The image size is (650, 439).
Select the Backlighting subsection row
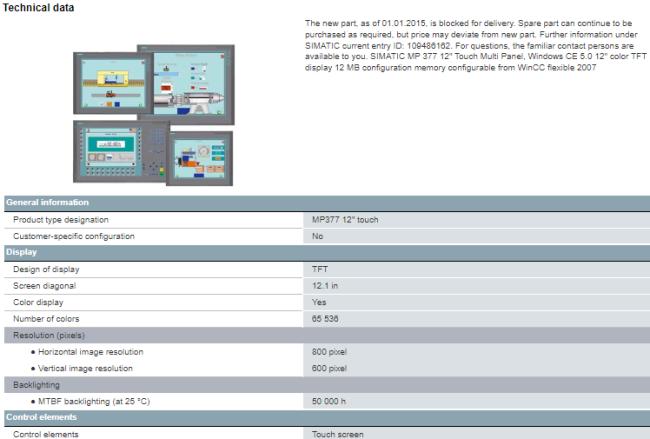tap(36, 384)
